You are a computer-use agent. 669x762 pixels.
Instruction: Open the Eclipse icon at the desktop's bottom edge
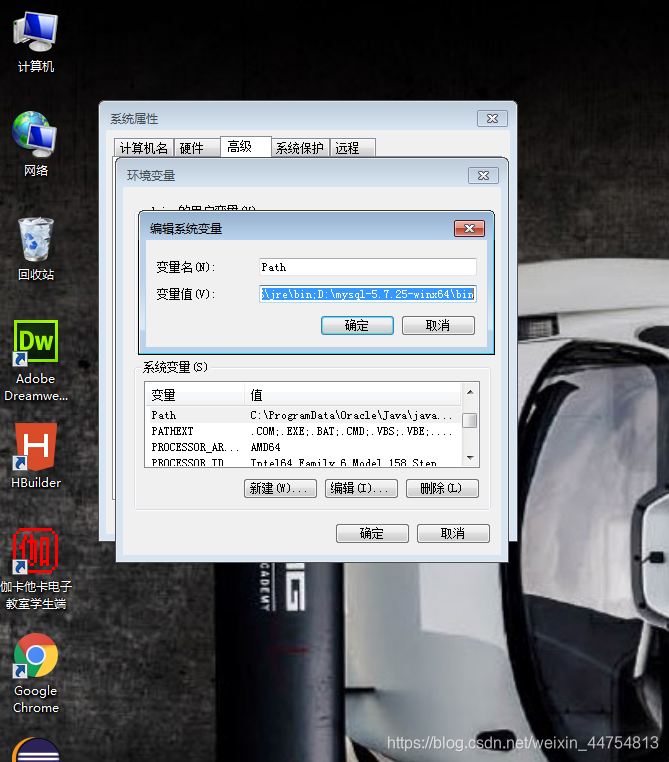pos(35,750)
